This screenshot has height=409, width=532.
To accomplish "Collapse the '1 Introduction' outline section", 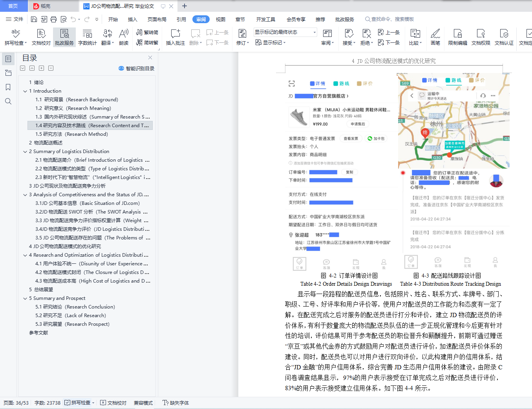I will click(25, 91).
